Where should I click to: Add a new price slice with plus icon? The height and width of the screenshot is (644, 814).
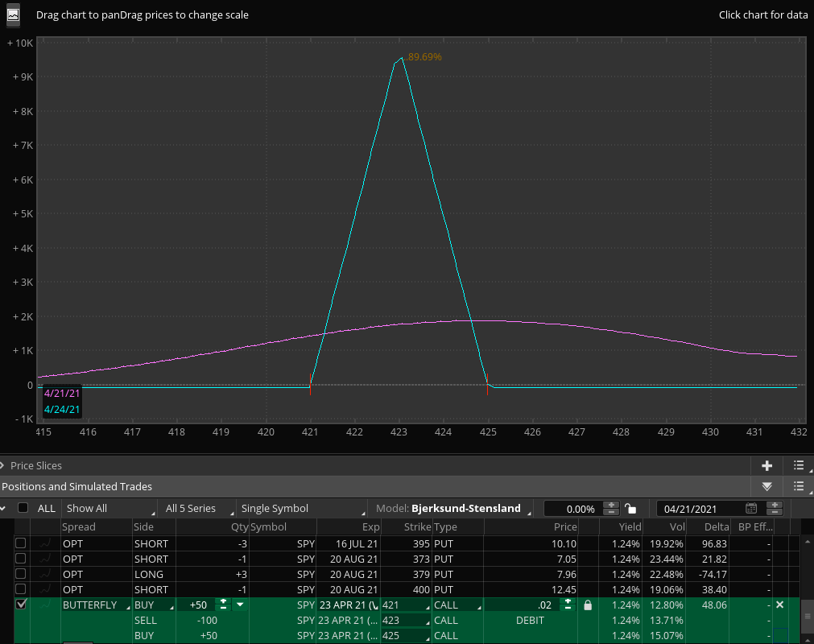point(766,465)
